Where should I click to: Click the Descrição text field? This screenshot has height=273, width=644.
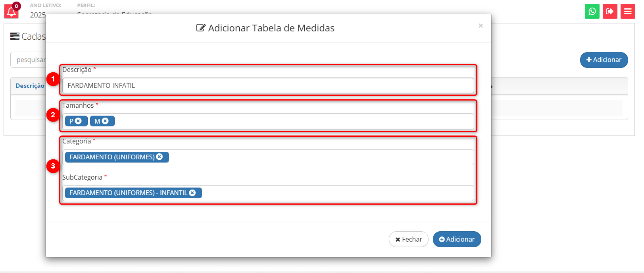(x=268, y=85)
